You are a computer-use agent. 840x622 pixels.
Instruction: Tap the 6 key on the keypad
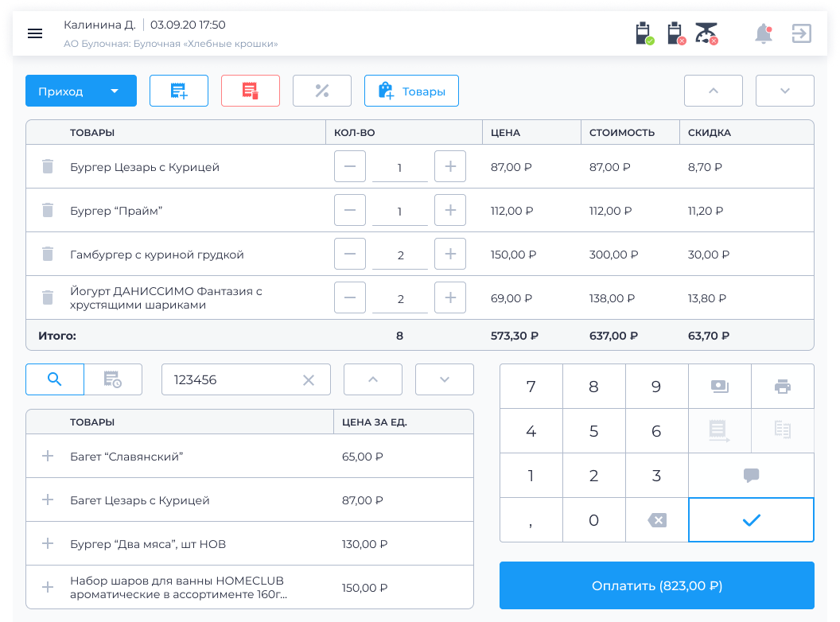point(657,431)
